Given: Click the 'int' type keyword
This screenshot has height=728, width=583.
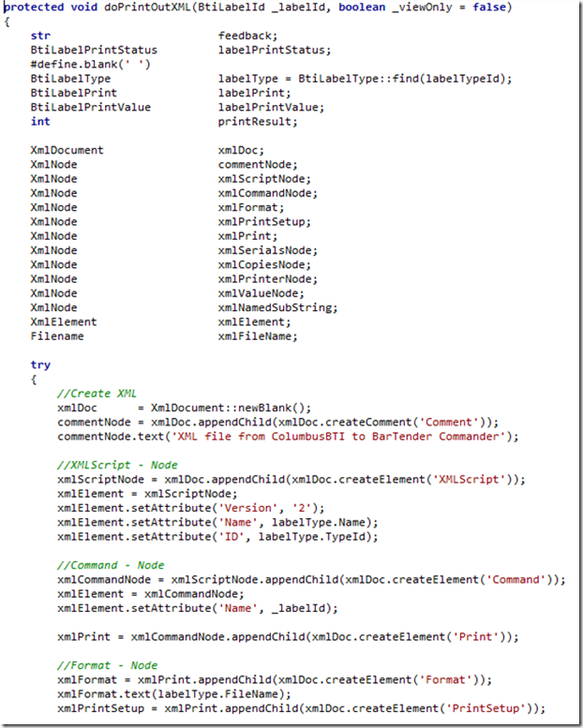Looking at the screenshot, I should 40,121.
